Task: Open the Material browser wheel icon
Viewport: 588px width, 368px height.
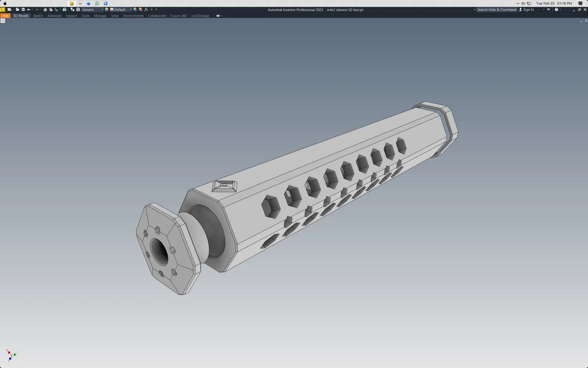Action: point(78,10)
